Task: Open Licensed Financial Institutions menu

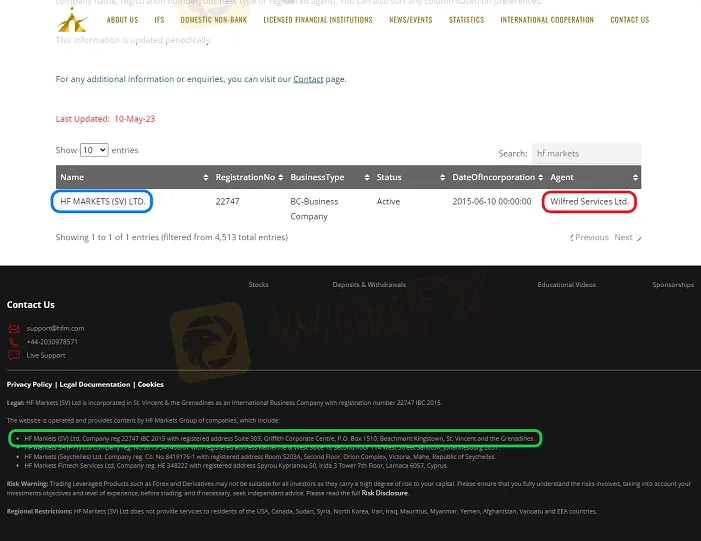Action: coord(318,20)
